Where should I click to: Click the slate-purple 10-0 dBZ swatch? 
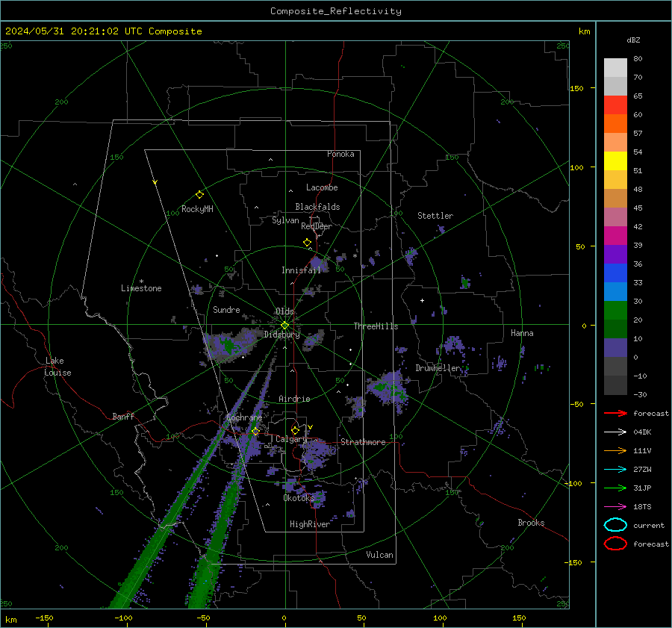pyautogui.click(x=615, y=348)
